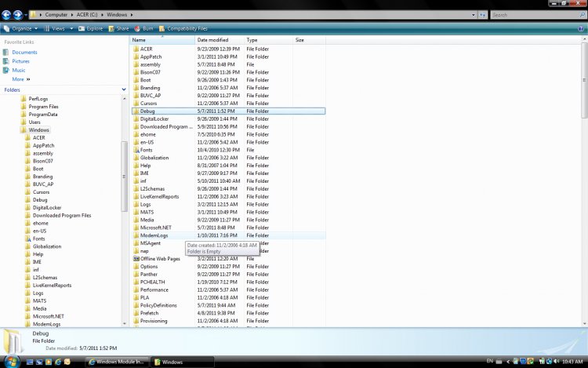Open Pictures favorite link

point(20,61)
